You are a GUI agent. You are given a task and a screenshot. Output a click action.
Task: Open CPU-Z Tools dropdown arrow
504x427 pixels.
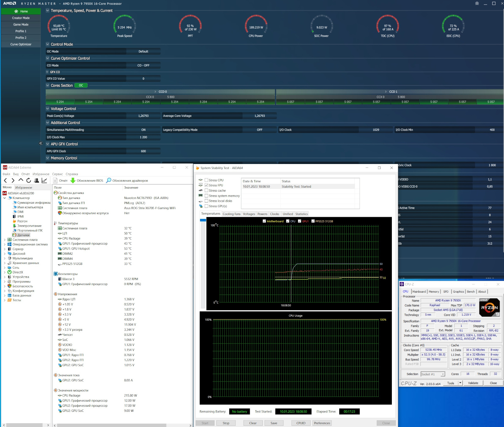click(460, 383)
